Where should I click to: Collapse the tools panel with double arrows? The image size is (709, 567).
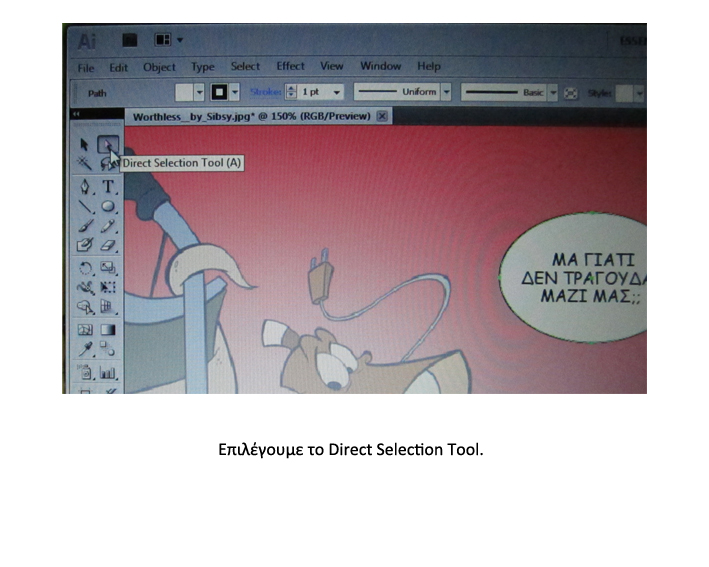(76, 114)
